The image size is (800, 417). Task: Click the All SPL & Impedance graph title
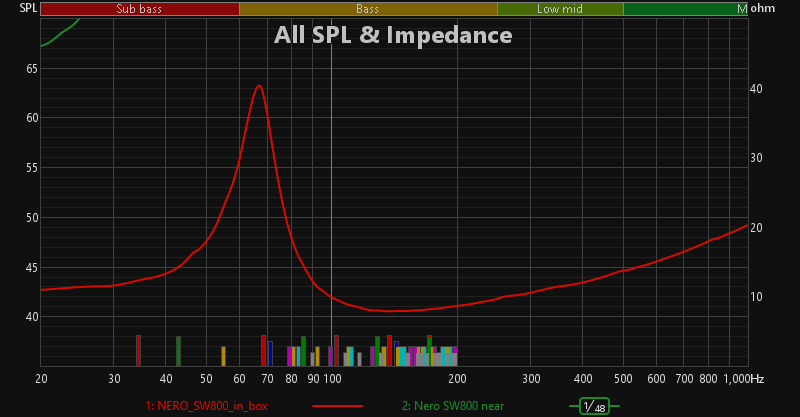point(393,35)
